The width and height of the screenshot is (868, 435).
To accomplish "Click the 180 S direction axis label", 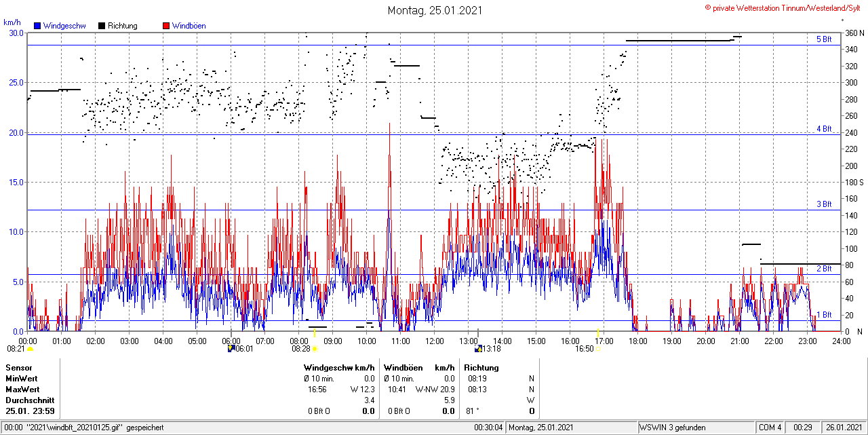I will 854,183.
